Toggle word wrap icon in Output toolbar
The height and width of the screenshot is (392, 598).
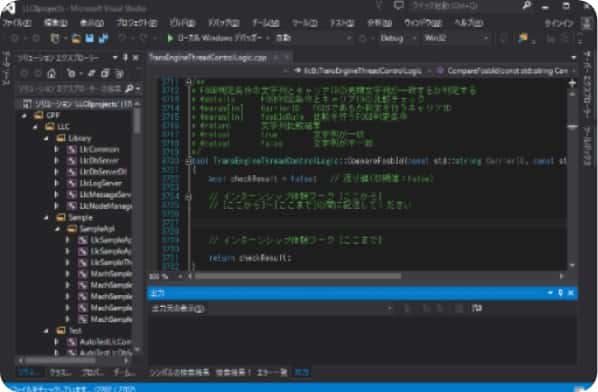coord(477,308)
